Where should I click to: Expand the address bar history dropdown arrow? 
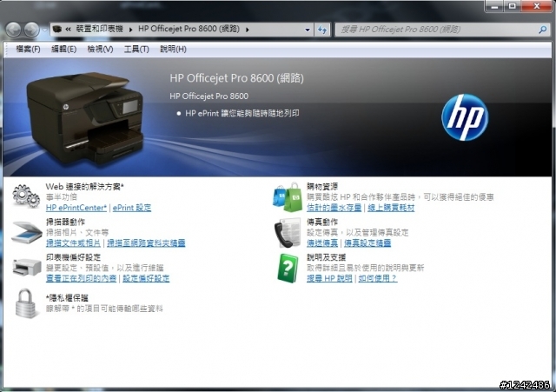pyautogui.click(x=308, y=30)
